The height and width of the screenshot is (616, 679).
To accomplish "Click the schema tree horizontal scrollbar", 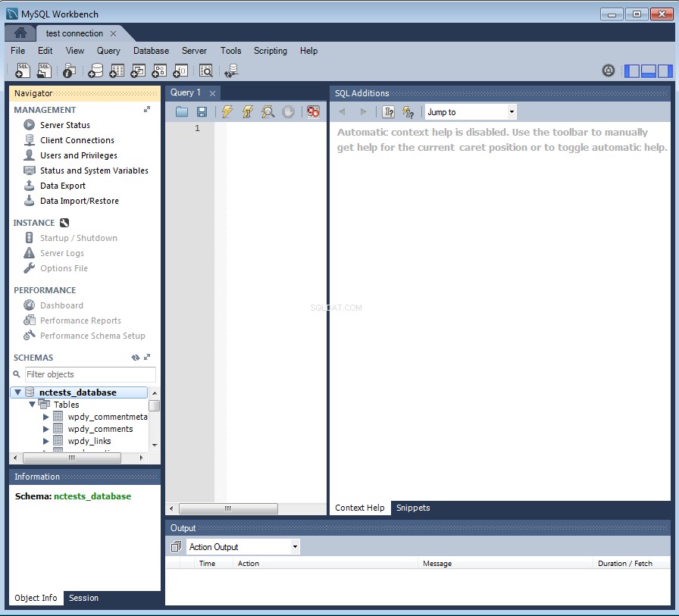I will pyautogui.click(x=72, y=458).
